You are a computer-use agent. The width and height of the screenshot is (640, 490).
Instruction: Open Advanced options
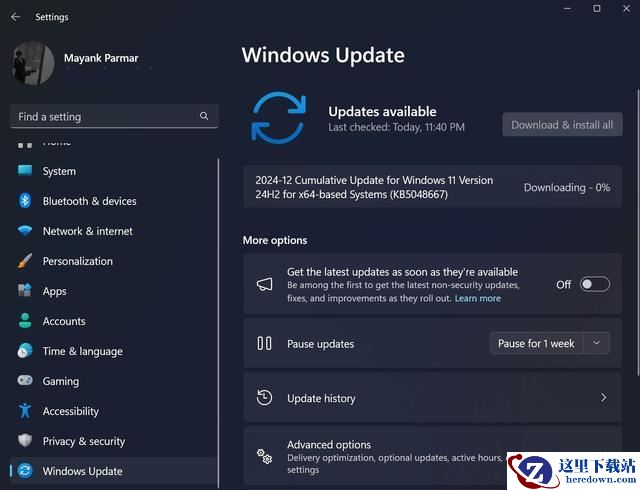(433, 456)
